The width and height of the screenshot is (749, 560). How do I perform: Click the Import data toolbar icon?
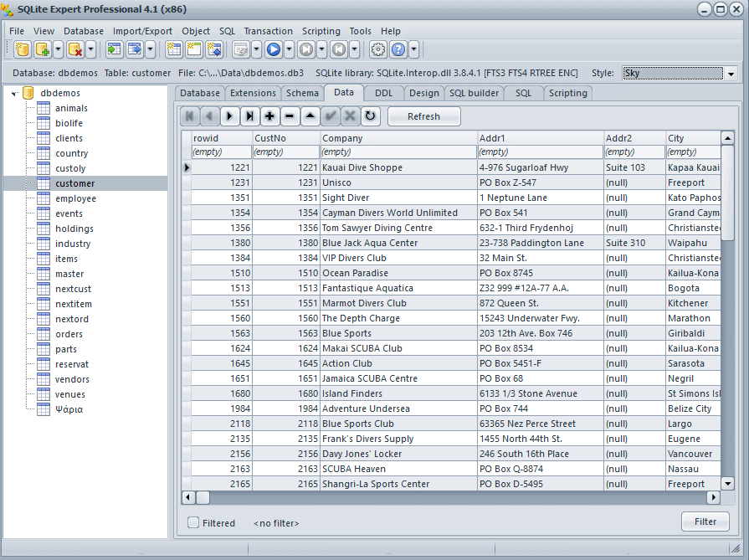click(x=114, y=49)
